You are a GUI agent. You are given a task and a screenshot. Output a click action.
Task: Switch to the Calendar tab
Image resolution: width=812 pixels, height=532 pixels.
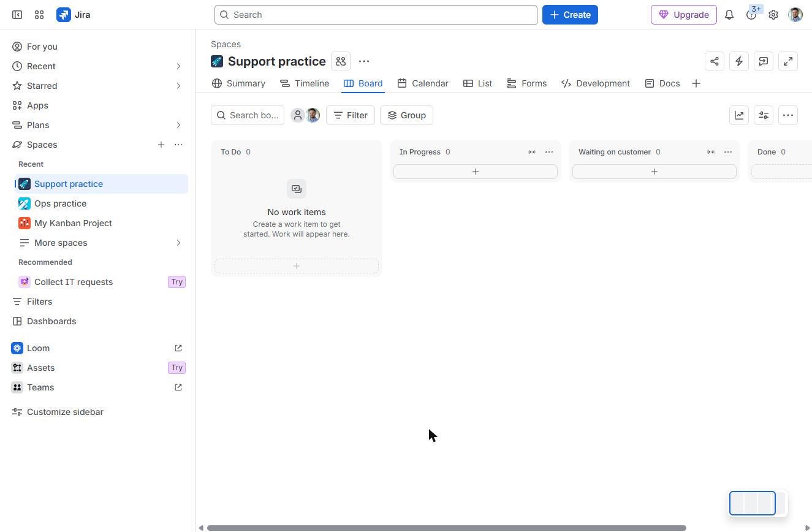click(x=423, y=83)
